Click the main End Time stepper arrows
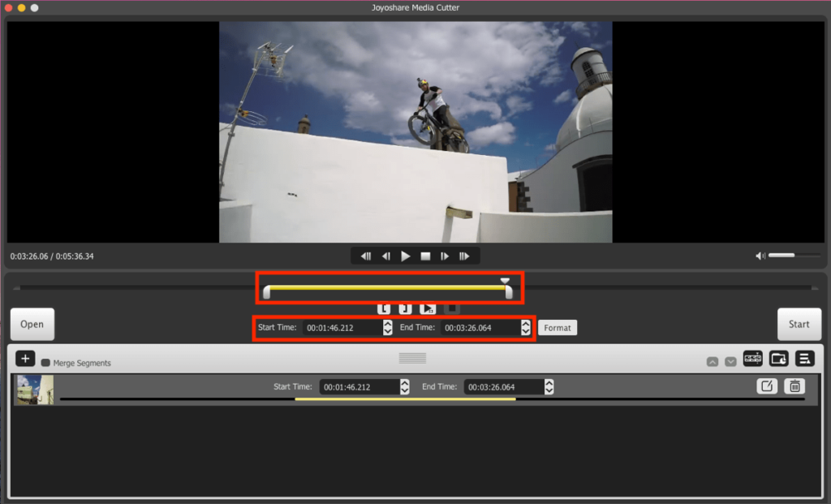This screenshot has width=831, height=504. tap(525, 328)
